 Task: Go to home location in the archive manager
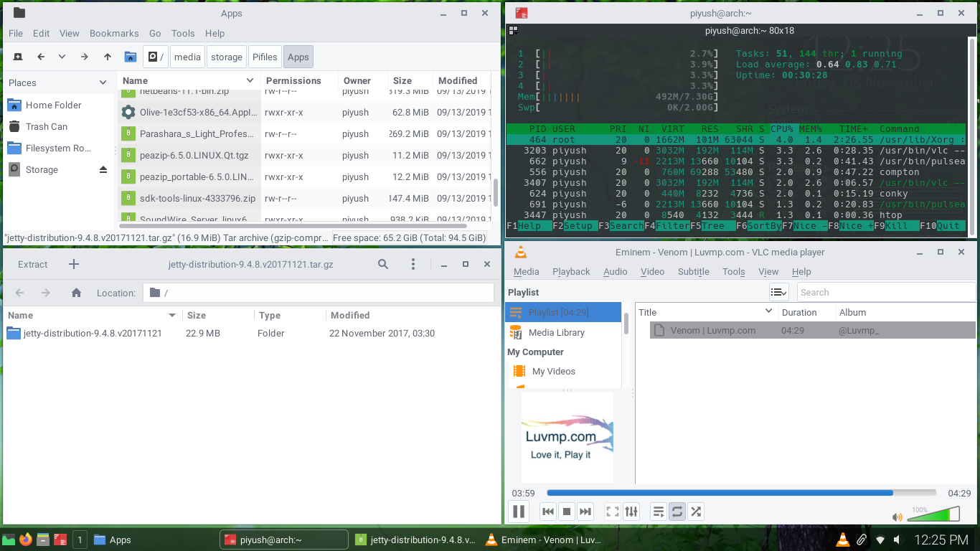76,293
